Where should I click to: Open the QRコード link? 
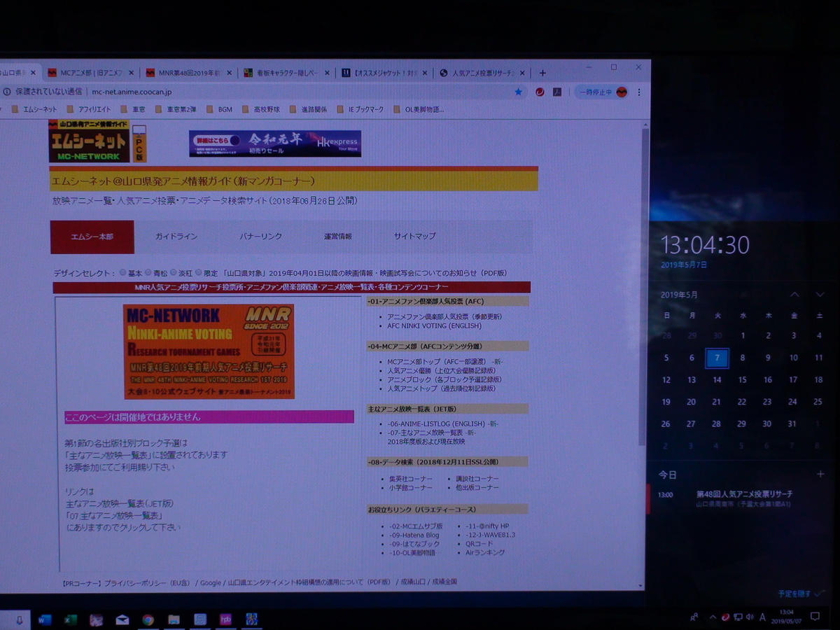point(479,544)
